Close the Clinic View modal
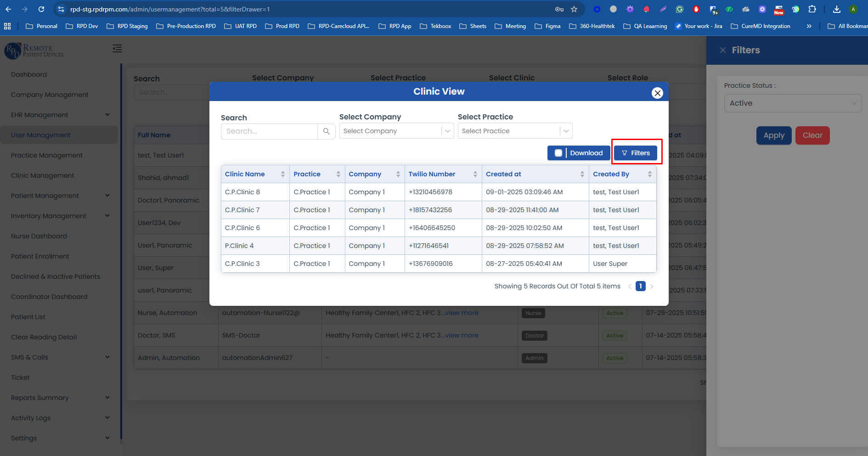Viewport: 868px width, 456px height. 657,93
